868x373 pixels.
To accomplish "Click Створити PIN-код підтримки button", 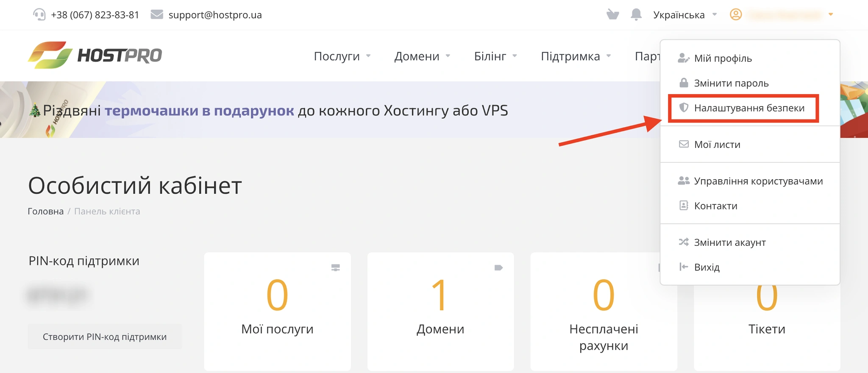I will pos(104,336).
